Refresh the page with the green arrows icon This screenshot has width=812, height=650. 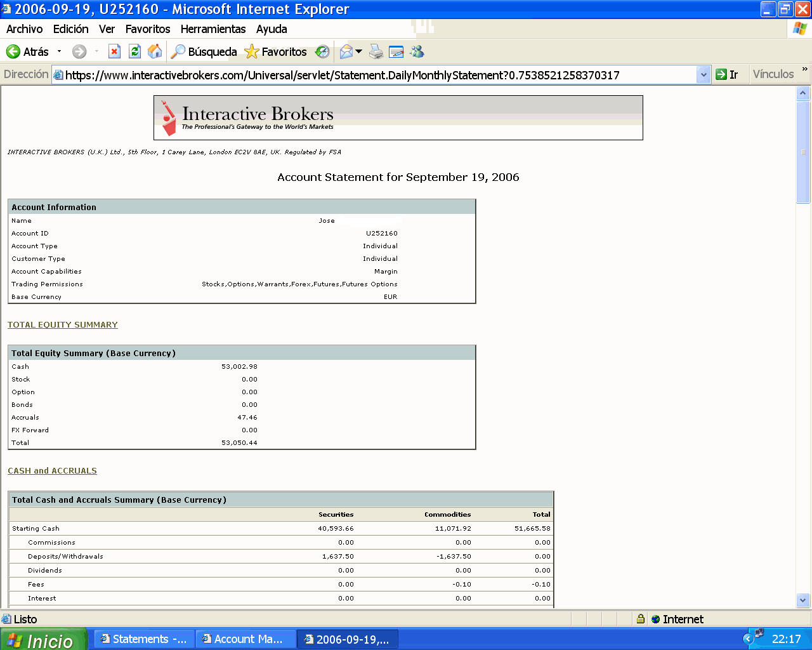coord(134,52)
